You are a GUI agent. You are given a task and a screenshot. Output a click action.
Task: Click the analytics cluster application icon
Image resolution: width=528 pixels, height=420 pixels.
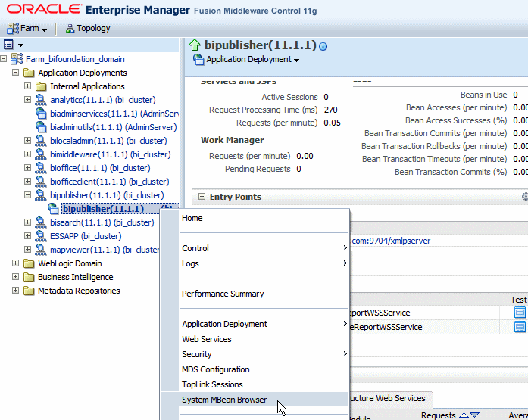[41, 100]
